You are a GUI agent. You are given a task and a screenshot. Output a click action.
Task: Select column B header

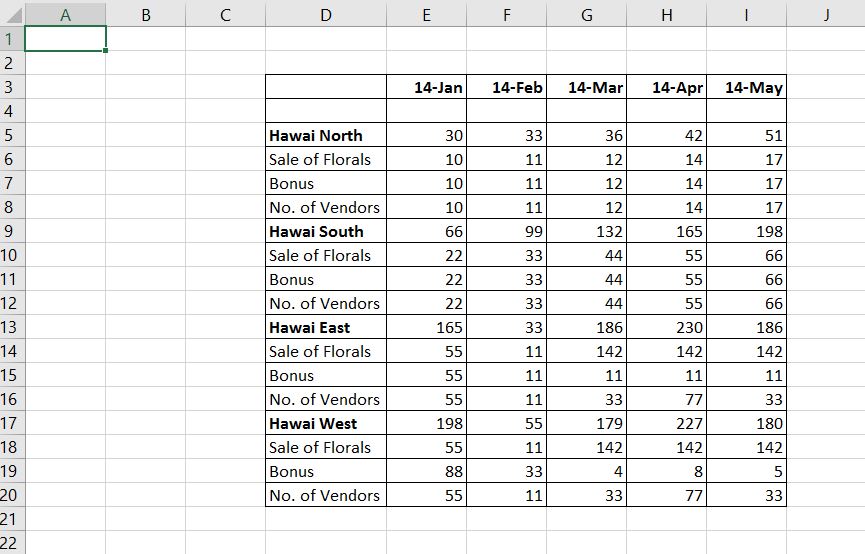(x=146, y=14)
